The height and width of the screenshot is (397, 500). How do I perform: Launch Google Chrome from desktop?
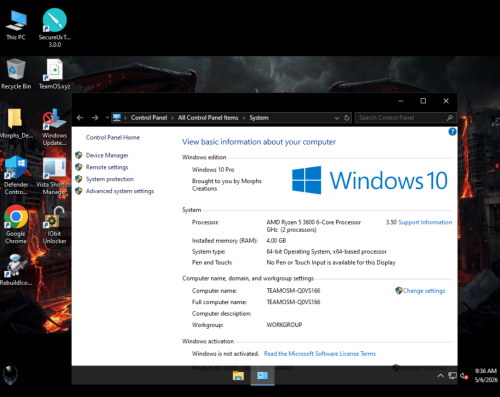[16, 224]
